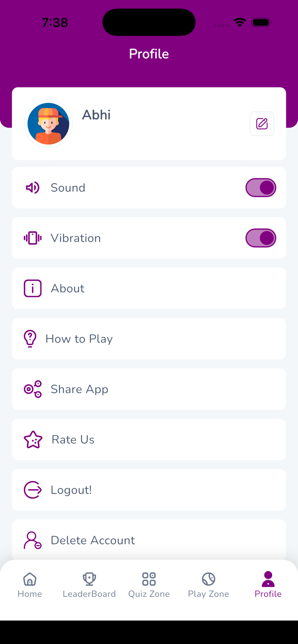The height and width of the screenshot is (644, 298).
Task: Tap the edit profile pencil icon
Action: (x=262, y=124)
